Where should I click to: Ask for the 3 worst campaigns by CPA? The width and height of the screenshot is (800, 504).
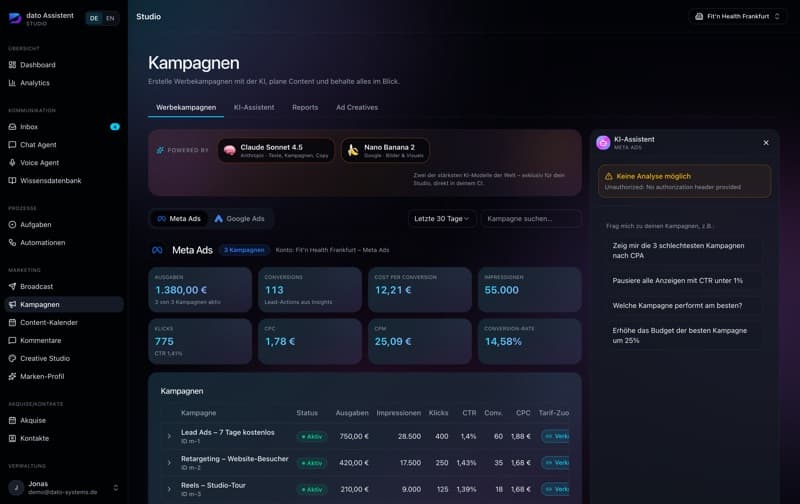(x=684, y=250)
